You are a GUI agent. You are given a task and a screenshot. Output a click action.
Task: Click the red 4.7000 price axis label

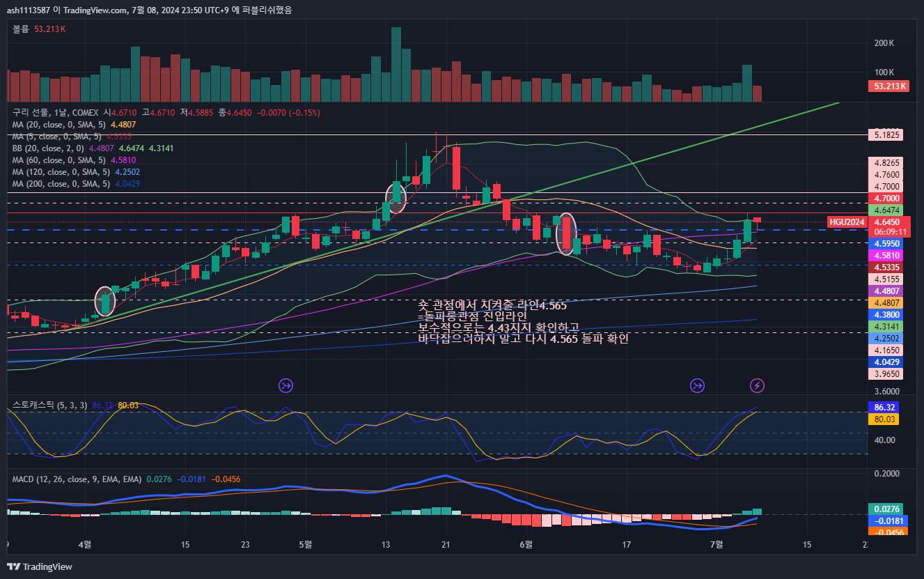[x=887, y=199]
